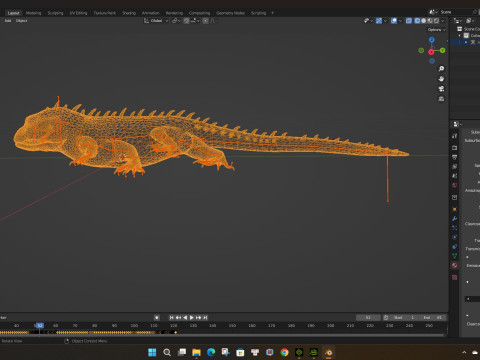This screenshot has width=480, height=360.
Task: Open the Options dropdown in the viewport
Action: [436, 30]
